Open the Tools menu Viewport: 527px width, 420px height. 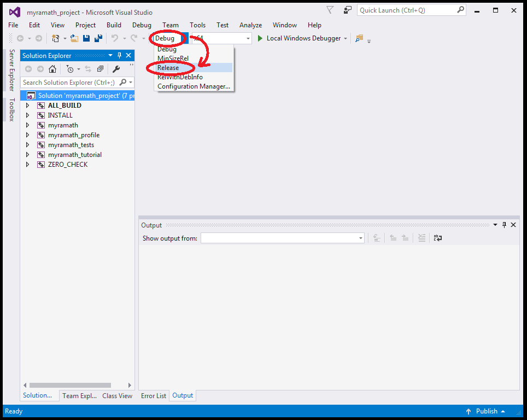pyautogui.click(x=197, y=25)
